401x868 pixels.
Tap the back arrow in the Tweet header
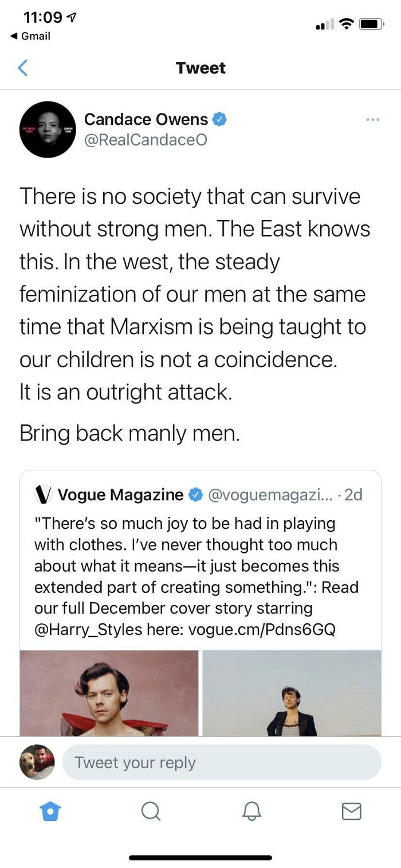click(22, 68)
